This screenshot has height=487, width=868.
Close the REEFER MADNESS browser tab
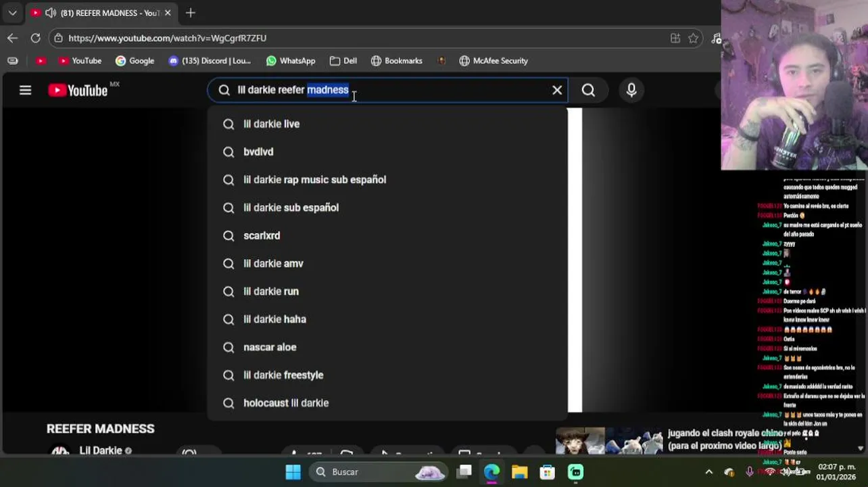168,13
